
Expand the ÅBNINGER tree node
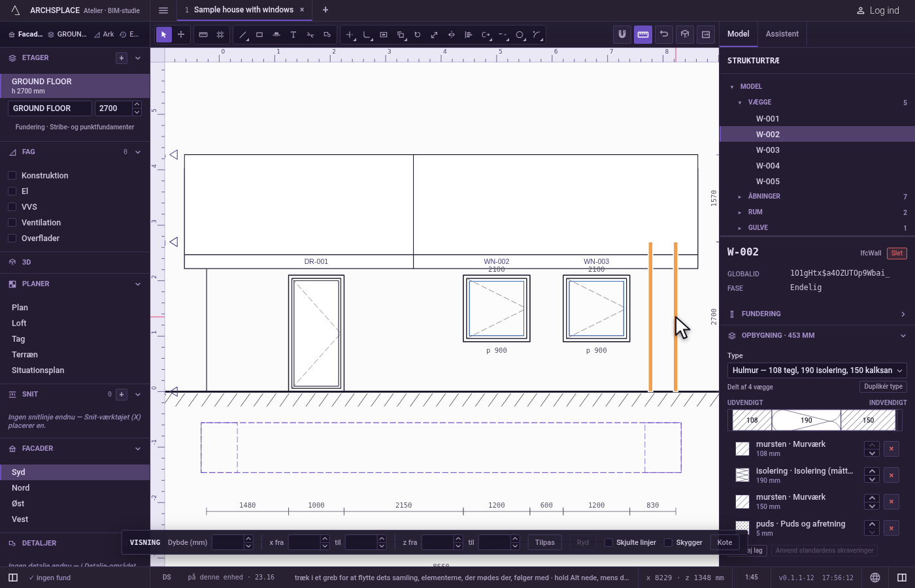(739, 197)
